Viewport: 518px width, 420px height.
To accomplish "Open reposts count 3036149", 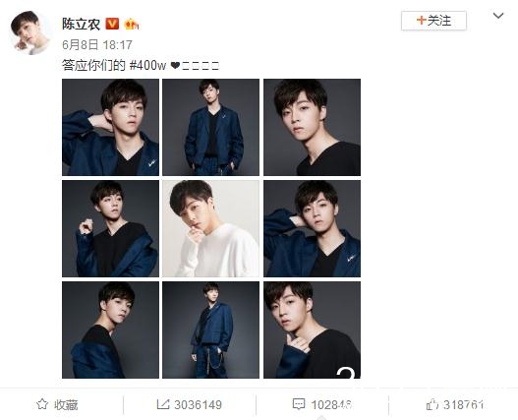I will point(198,404).
